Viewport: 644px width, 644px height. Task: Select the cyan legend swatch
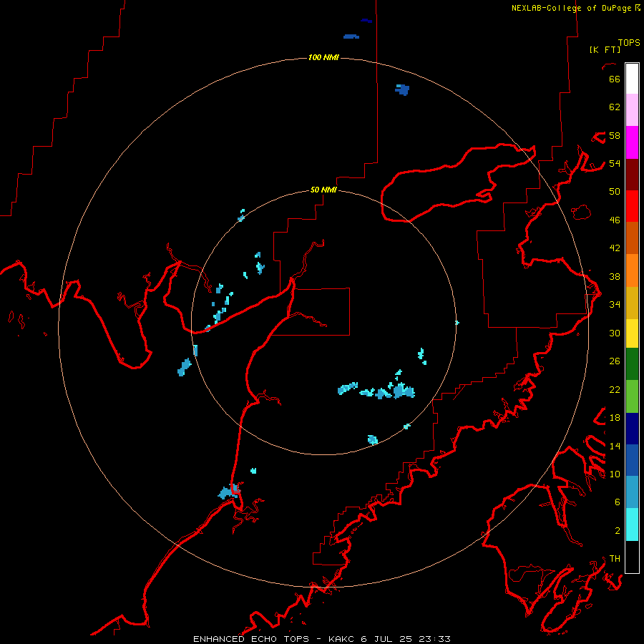click(x=632, y=525)
